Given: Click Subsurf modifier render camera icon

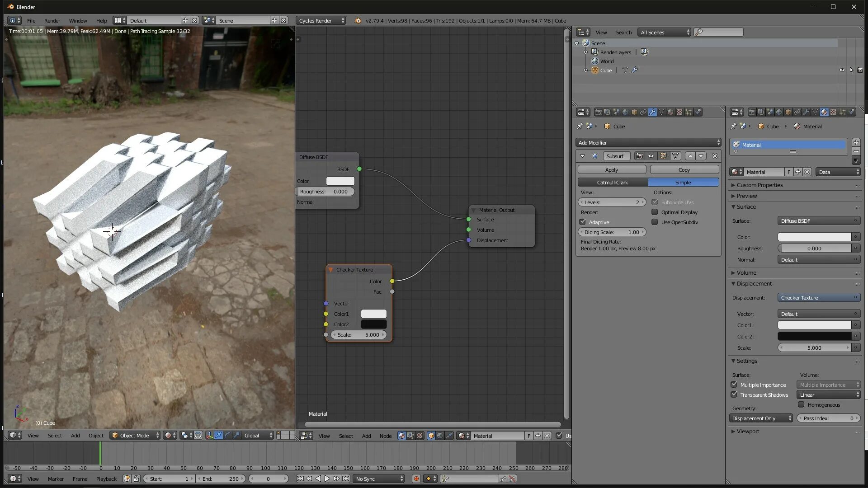Looking at the screenshot, I should click(x=639, y=156).
